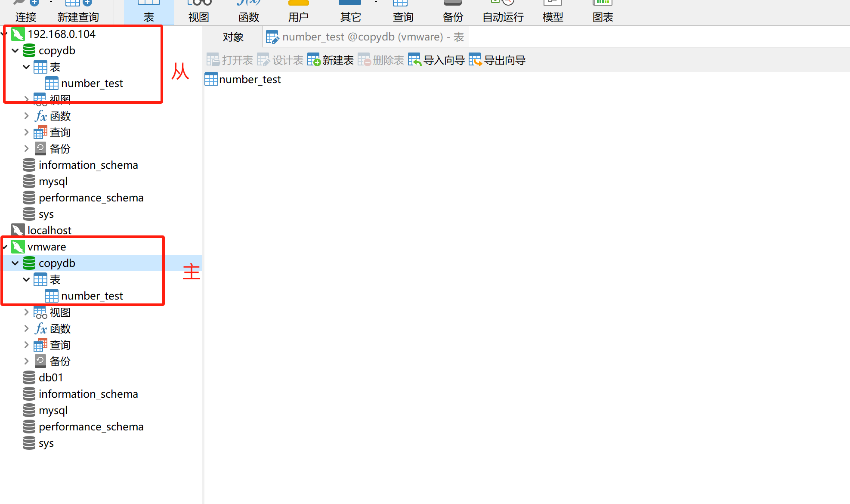850x504 pixels.
Task: Click the localhost connection icon
Action: [18, 231]
